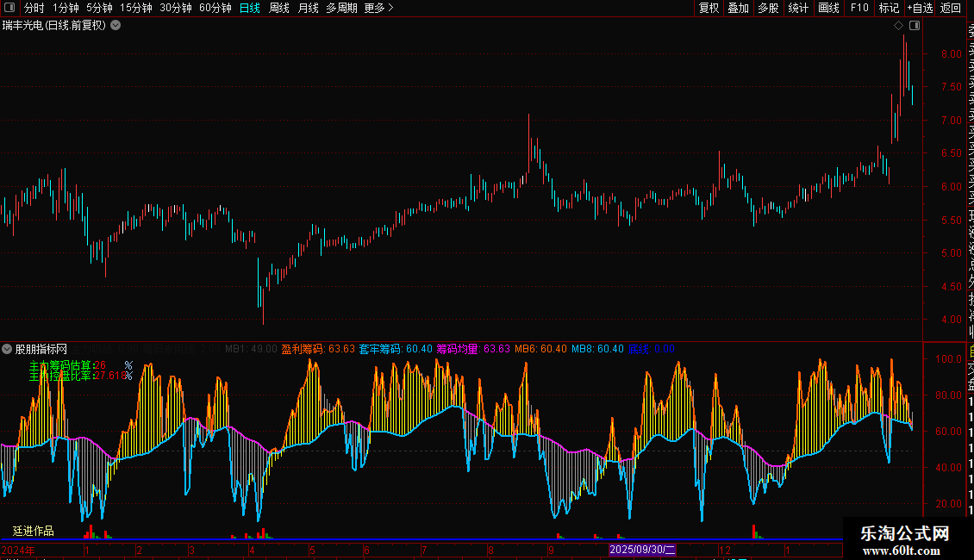The image size is (974, 560).
Task: Click the 返回 back button
Action: click(951, 8)
